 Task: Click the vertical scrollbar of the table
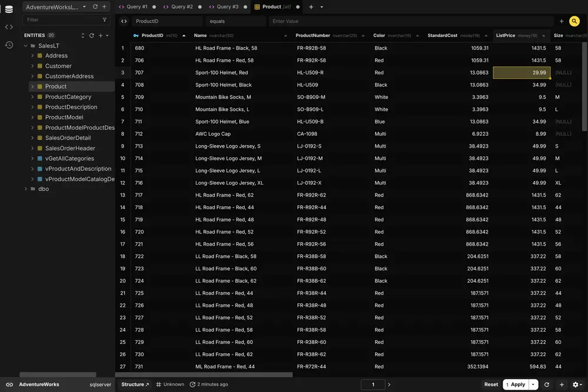click(x=584, y=86)
